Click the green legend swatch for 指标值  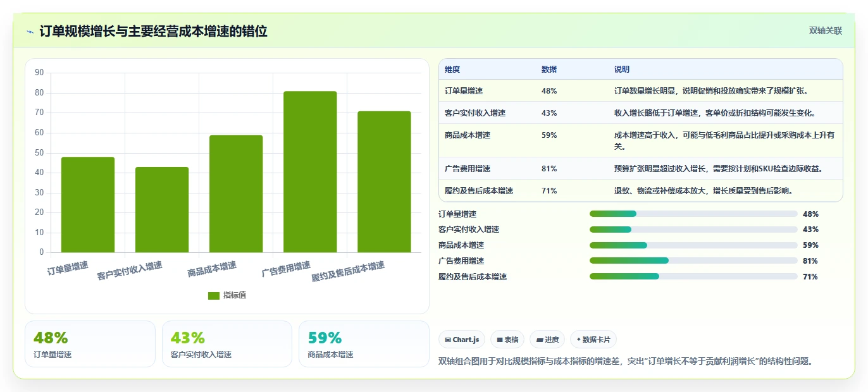(x=214, y=295)
